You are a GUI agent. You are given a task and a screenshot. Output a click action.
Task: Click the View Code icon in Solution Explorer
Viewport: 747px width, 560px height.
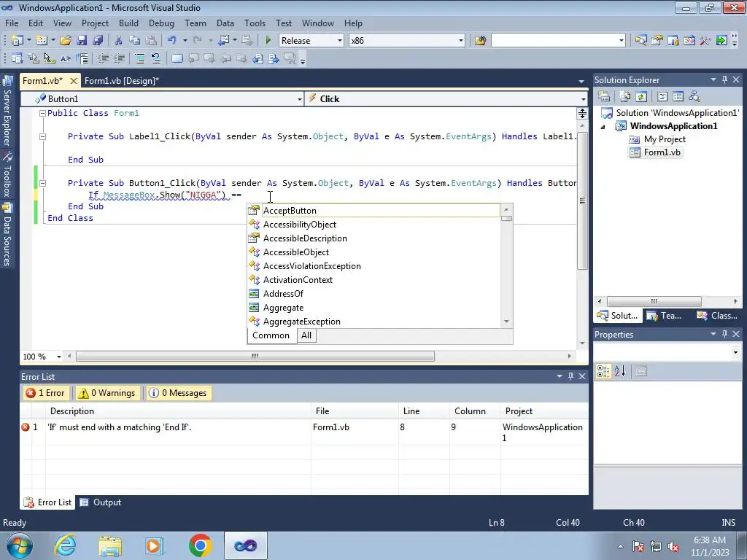662,97
